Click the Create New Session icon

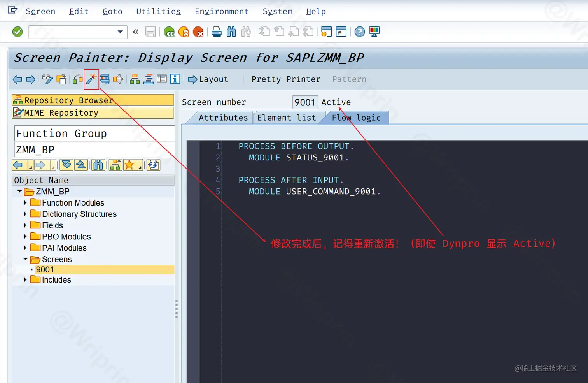pyautogui.click(x=327, y=32)
